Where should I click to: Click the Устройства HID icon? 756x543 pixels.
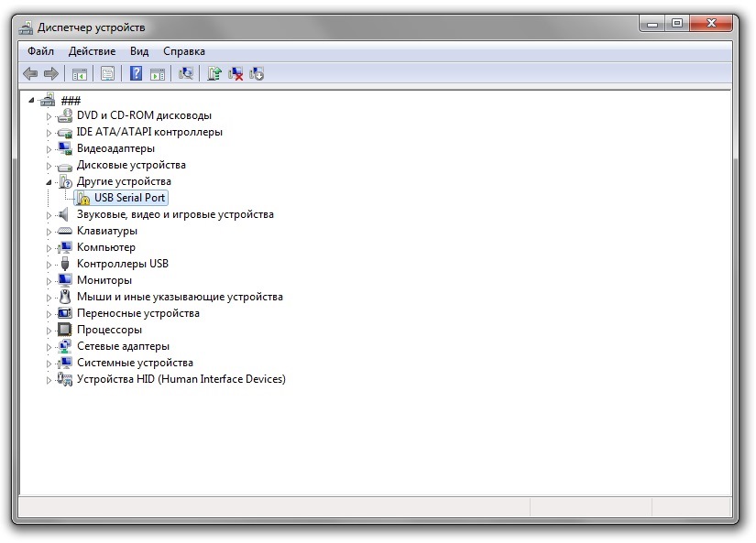click(65, 379)
